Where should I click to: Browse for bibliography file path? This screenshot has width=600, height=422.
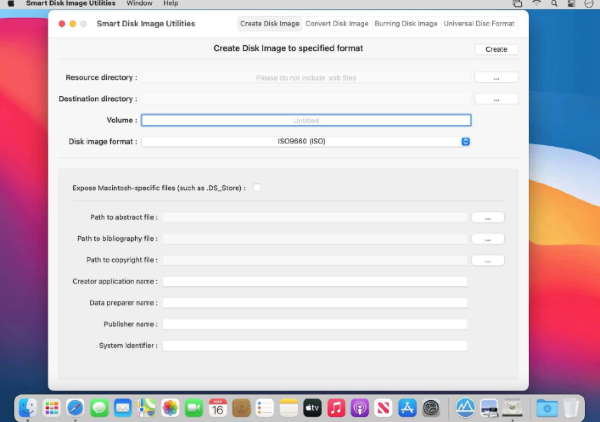pyautogui.click(x=488, y=239)
